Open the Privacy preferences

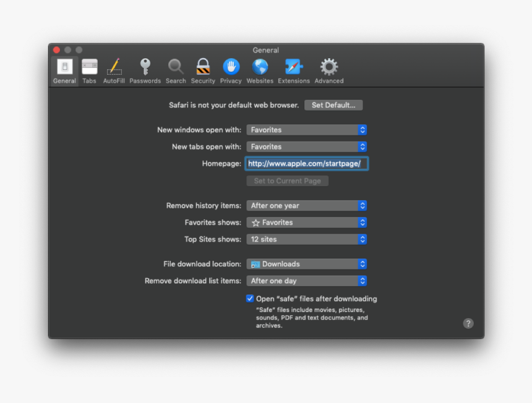point(231,69)
